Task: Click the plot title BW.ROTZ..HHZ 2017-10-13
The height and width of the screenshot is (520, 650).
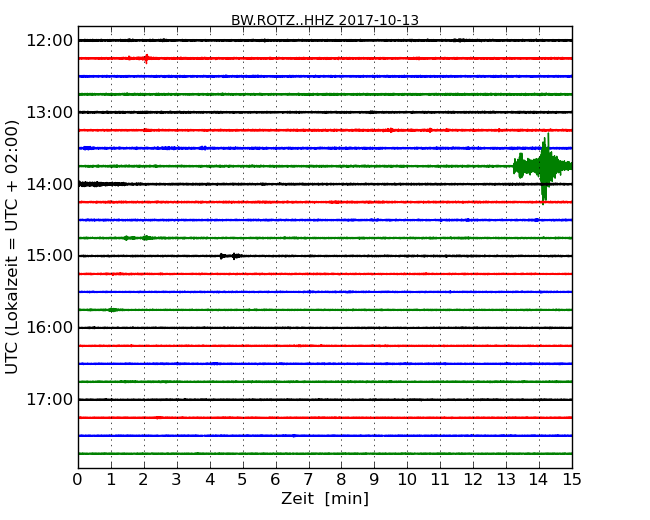Action: [x=325, y=20]
